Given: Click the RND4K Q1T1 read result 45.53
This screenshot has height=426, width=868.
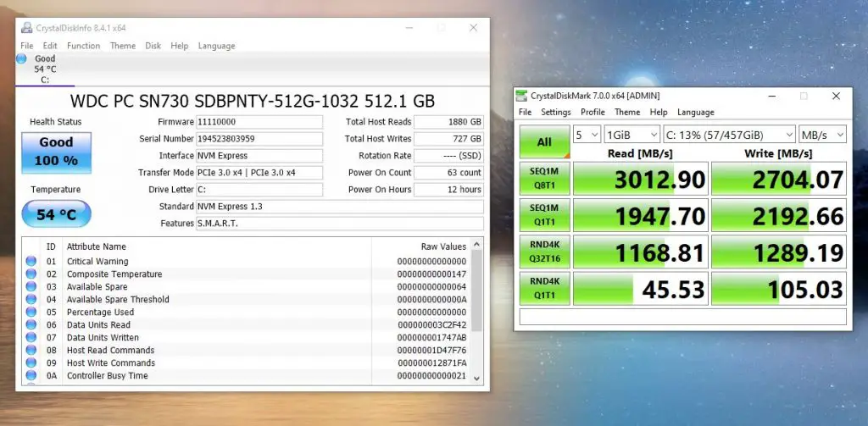Looking at the screenshot, I should [641, 288].
